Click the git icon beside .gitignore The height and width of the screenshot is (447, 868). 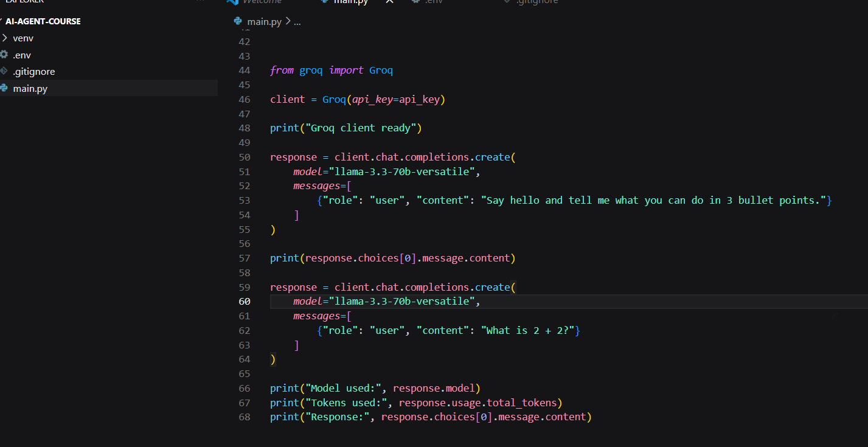pos(4,71)
